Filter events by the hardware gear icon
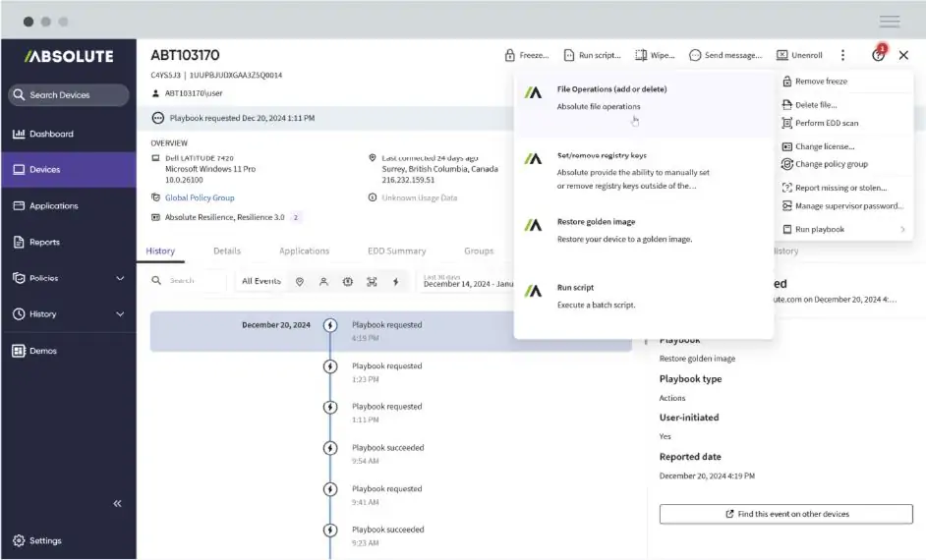This screenshot has width=926, height=560. pyautogui.click(x=348, y=282)
